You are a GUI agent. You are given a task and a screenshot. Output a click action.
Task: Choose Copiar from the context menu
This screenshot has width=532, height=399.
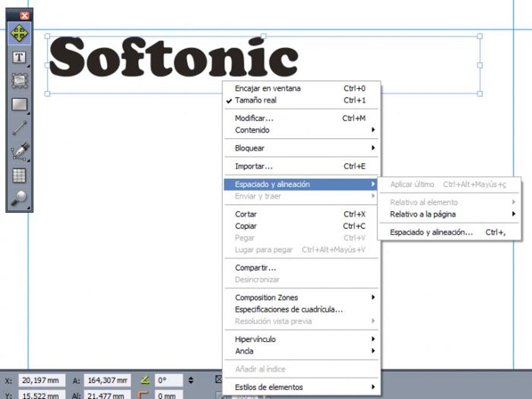click(x=301, y=226)
